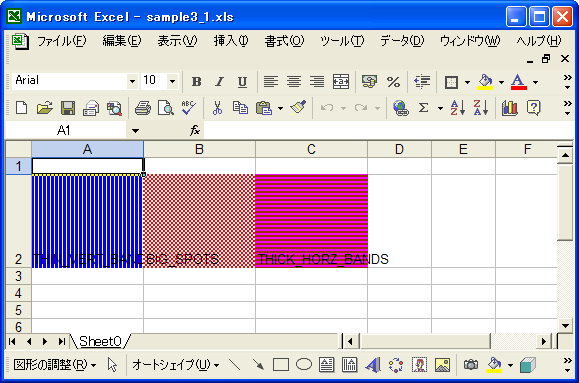
Task: Click Fill Color bucket in formatting toolbar
Action: 485,82
